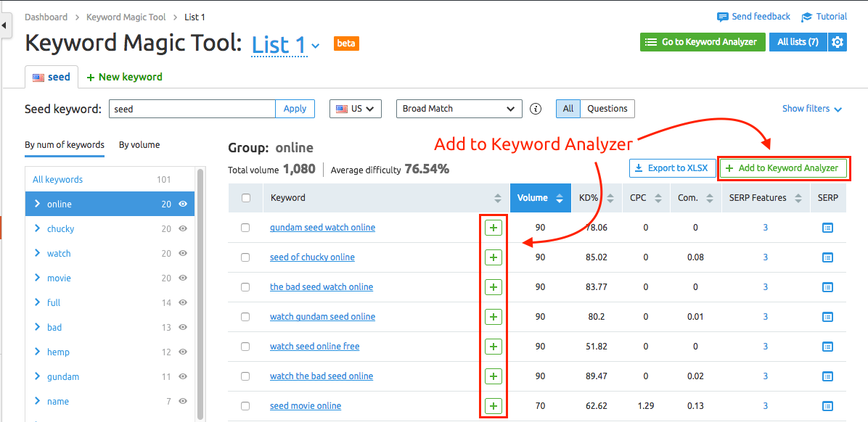Open the US country dropdown
The image size is (868, 422).
(x=355, y=108)
